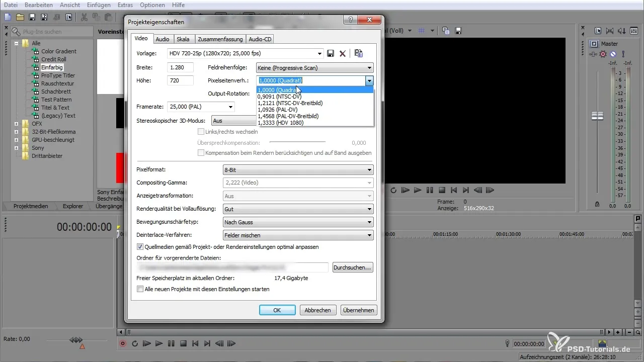The width and height of the screenshot is (644, 362).
Task: Toggle Kompensation beim Rendern berücksichtigen checkbox
Action: pos(201,153)
